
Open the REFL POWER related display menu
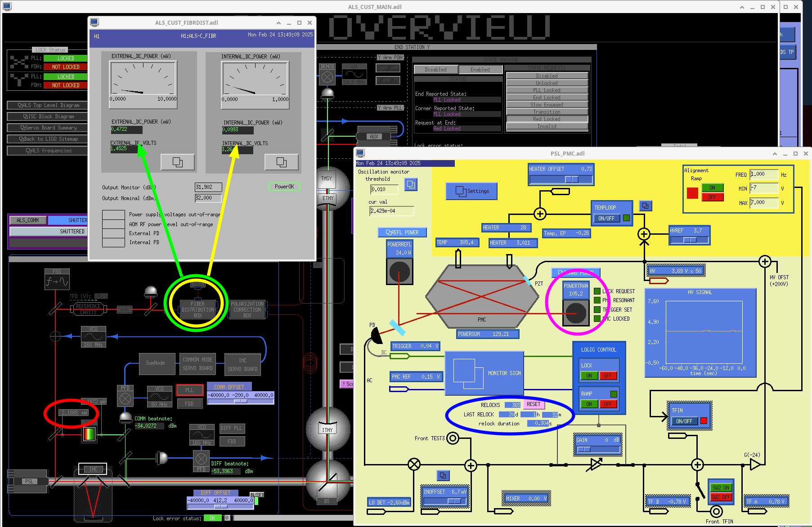click(402, 232)
